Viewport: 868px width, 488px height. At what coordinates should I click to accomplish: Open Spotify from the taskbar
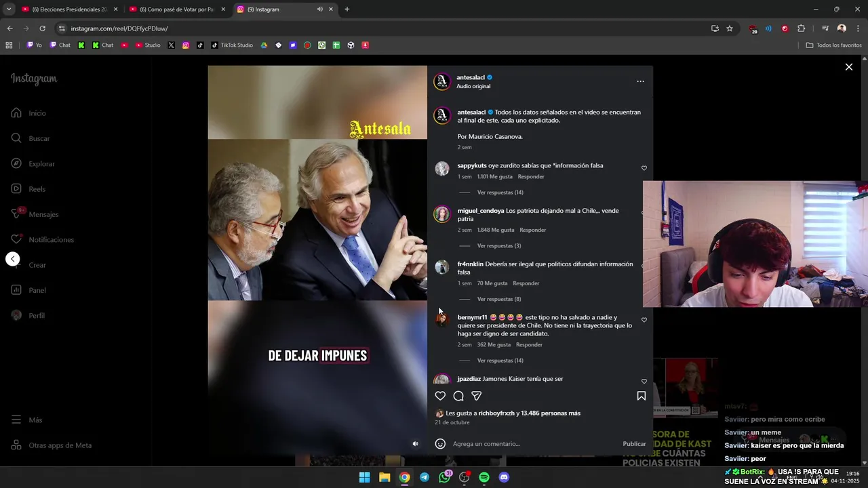pos(484,477)
